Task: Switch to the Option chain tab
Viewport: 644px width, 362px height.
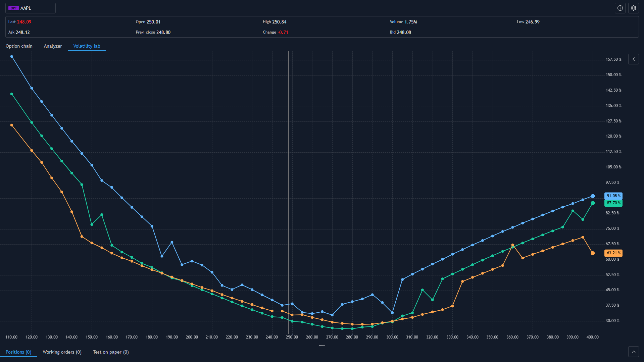Action: (x=19, y=46)
